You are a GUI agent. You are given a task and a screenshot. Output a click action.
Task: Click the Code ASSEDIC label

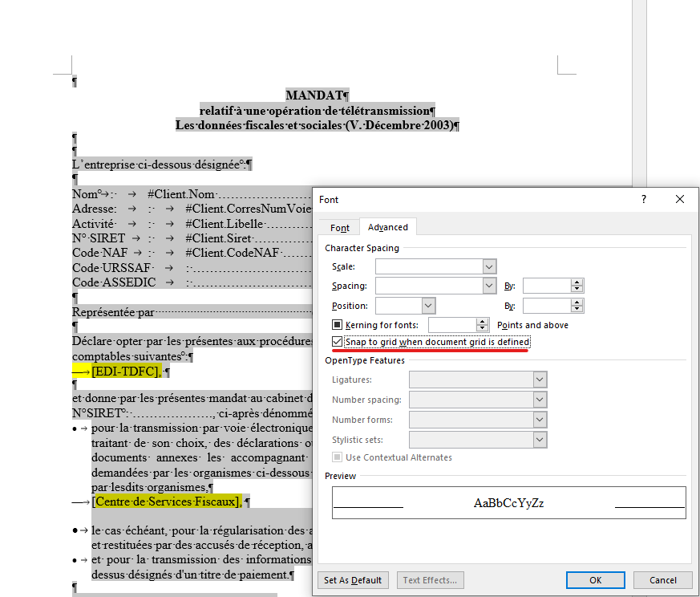tap(114, 282)
